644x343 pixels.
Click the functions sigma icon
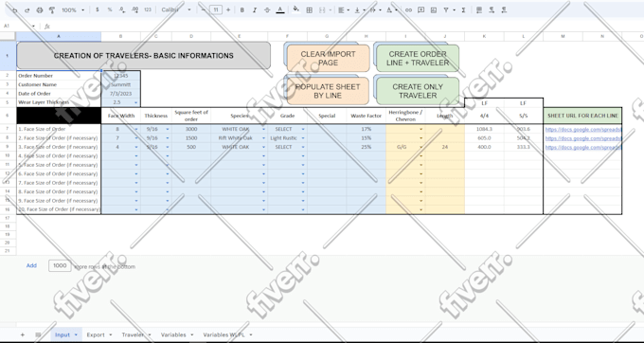(463, 9)
